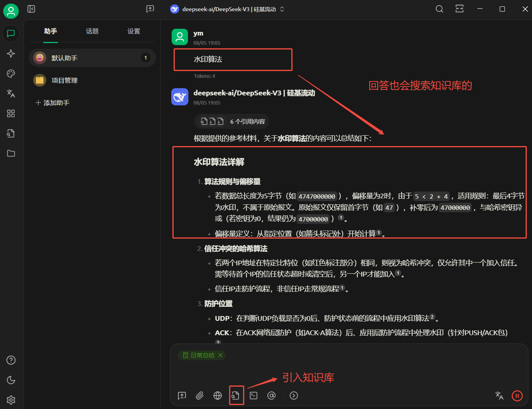
Task: Toggle the knowledge base selector in the input bar
Action: (236, 395)
